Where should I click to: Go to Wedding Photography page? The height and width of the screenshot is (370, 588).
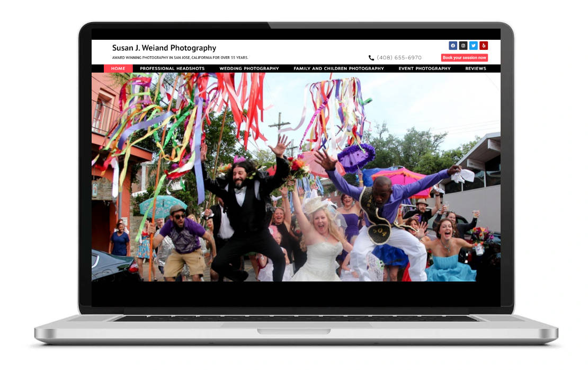(249, 68)
